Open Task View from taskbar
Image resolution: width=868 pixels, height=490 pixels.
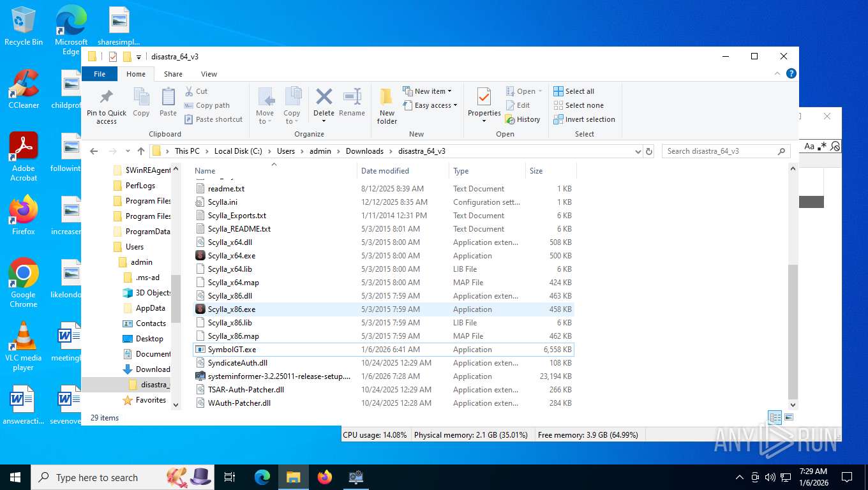tap(230, 477)
